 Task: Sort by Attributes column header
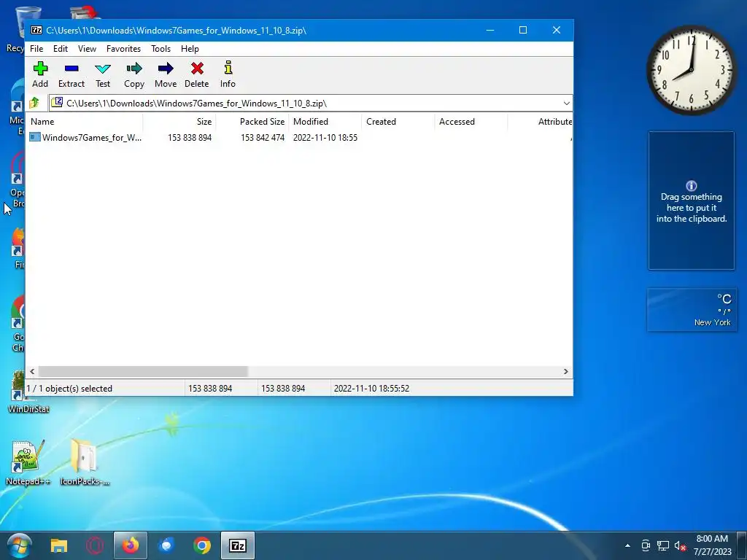click(x=541, y=122)
